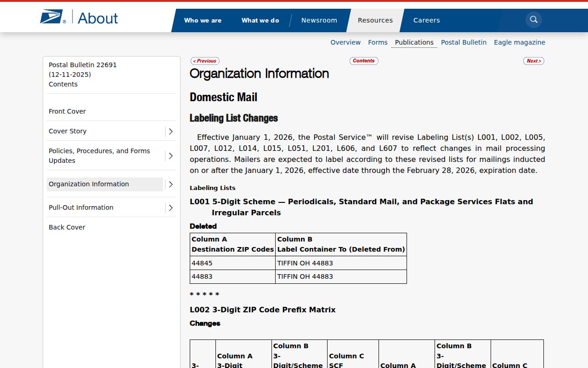588x368 pixels.
Task: Open Policies, Procedures, and Forms Updates item
Action: tap(99, 156)
